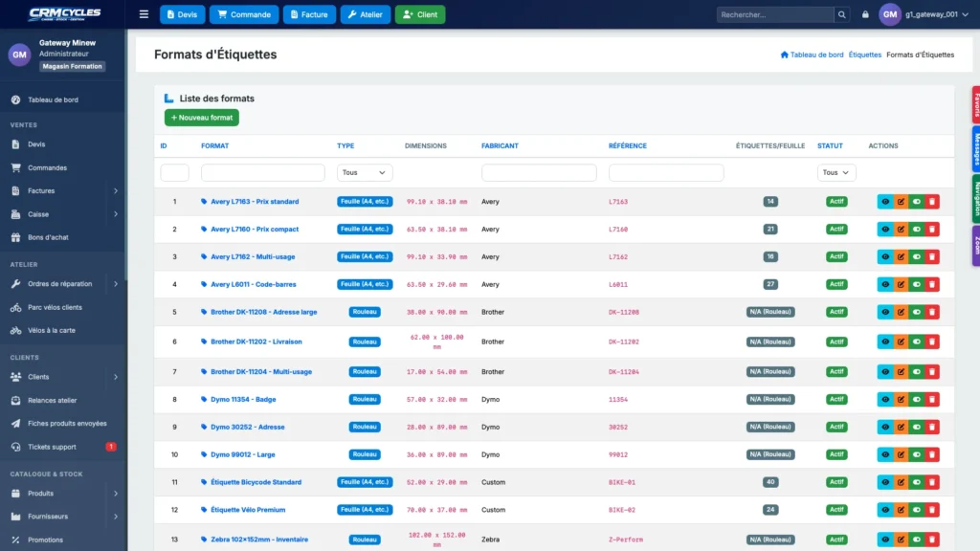Open the red Favoris side tab
Image resolution: width=980 pixels, height=551 pixels.
tap(975, 104)
